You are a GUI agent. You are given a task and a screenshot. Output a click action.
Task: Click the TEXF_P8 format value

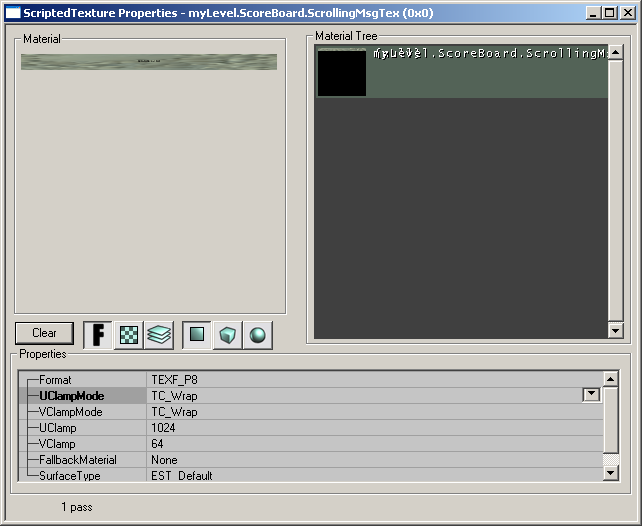pos(174,380)
